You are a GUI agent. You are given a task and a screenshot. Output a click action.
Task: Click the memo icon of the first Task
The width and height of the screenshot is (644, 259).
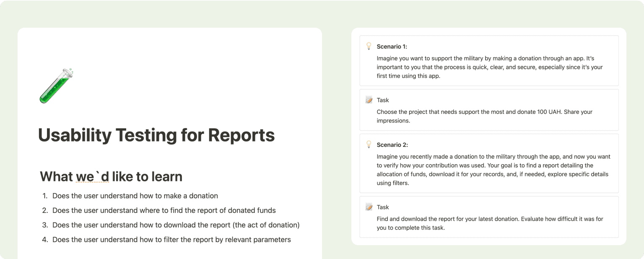369,100
